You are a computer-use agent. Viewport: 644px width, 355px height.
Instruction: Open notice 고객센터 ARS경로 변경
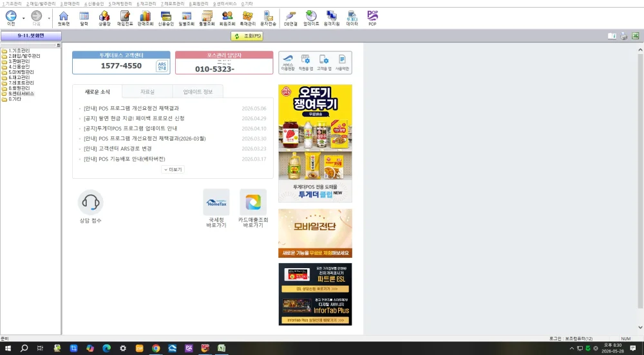point(117,149)
